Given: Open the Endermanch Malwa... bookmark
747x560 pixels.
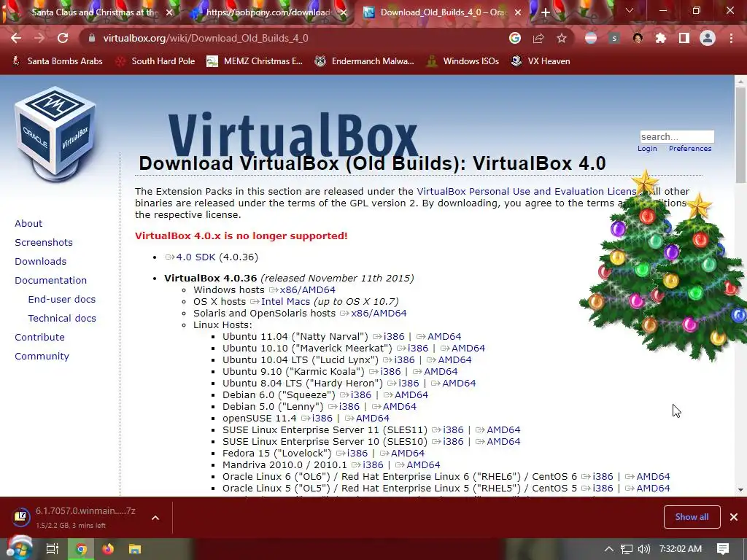Looking at the screenshot, I should (365, 61).
